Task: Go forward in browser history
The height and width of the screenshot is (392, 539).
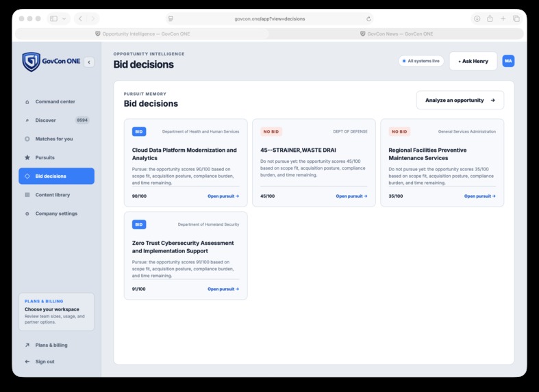Action: tap(93, 18)
